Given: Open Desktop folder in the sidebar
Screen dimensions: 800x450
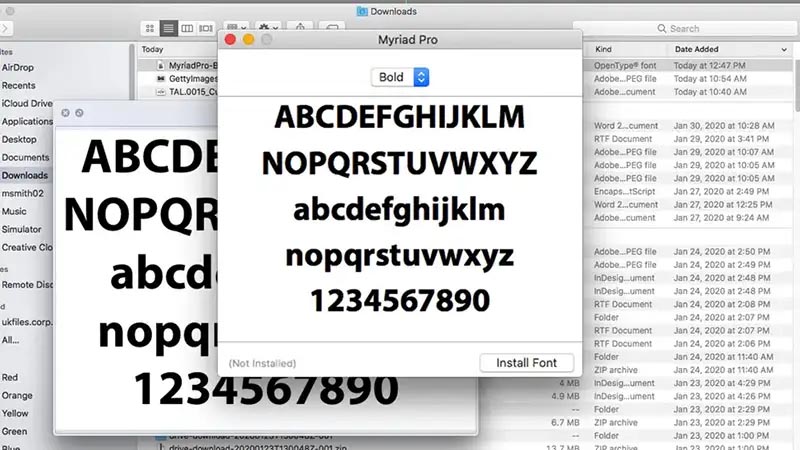Looking at the screenshot, I should click(19, 139).
